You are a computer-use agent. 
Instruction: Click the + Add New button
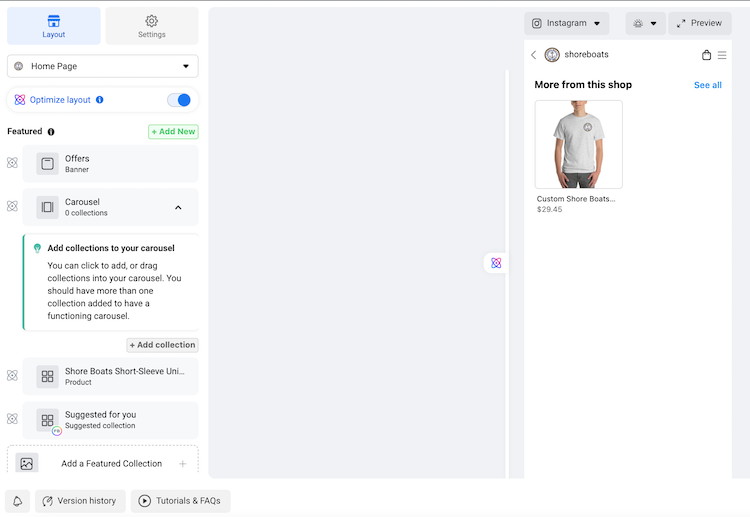click(x=173, y=132)
